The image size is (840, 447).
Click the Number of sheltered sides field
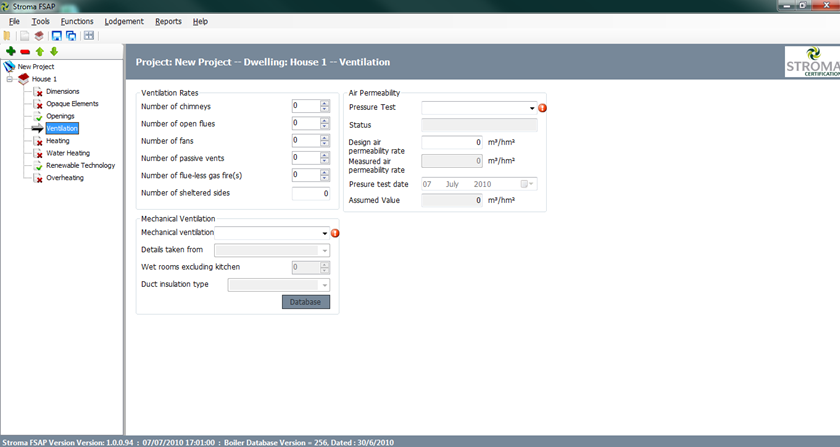coord(311,193)
